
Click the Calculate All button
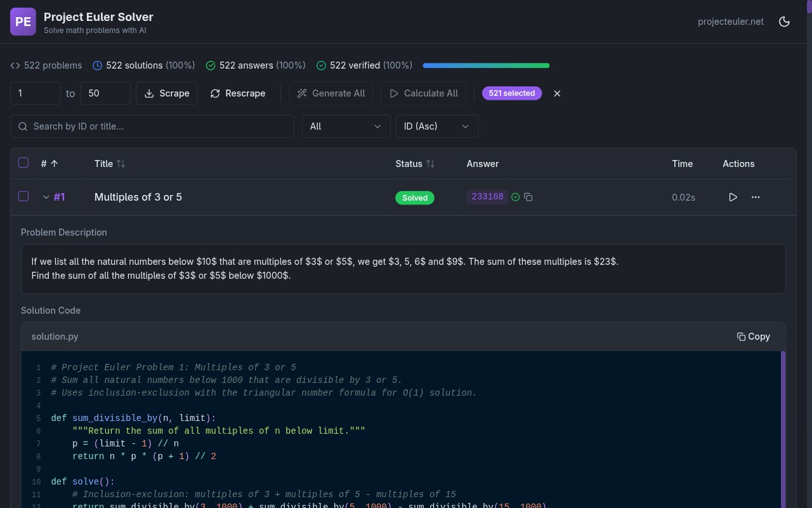point(424,93)
